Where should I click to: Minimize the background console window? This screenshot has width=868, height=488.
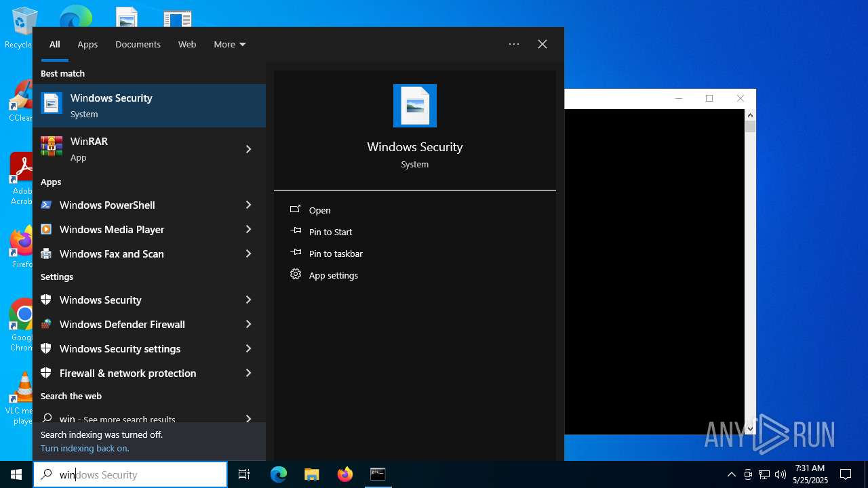[679, 98]
